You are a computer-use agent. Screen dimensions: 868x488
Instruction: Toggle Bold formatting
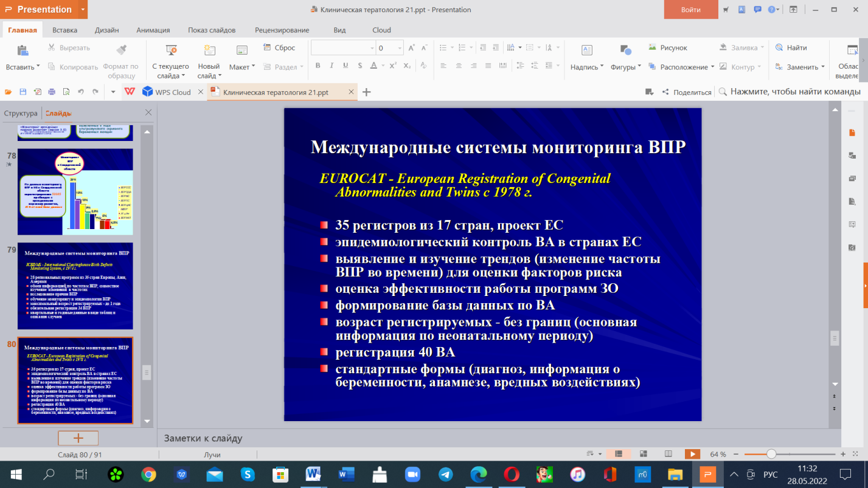coord(318,66)
